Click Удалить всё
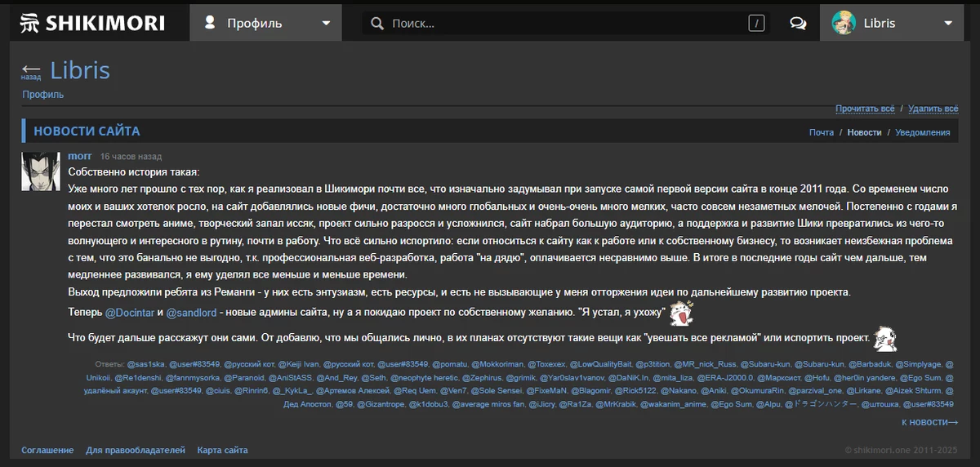 (933, 109)
